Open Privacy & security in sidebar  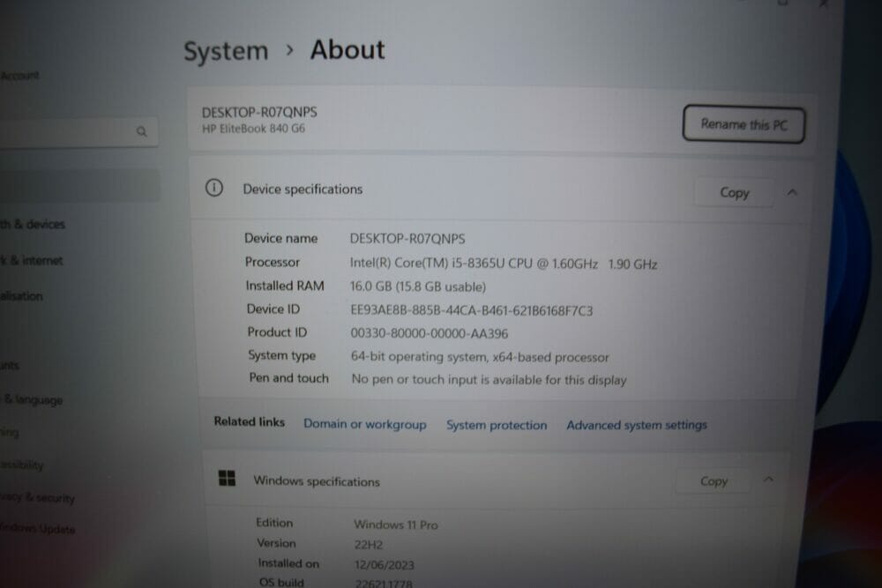point(37,497)
